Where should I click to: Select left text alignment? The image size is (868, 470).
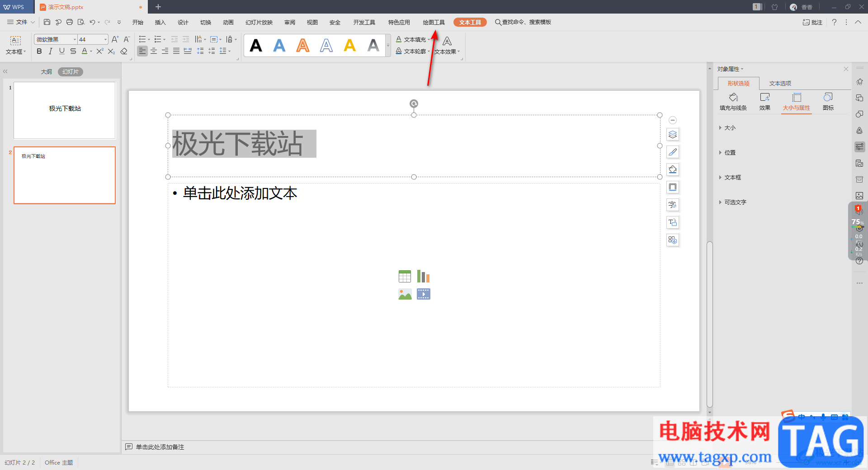tap(142, 51)
